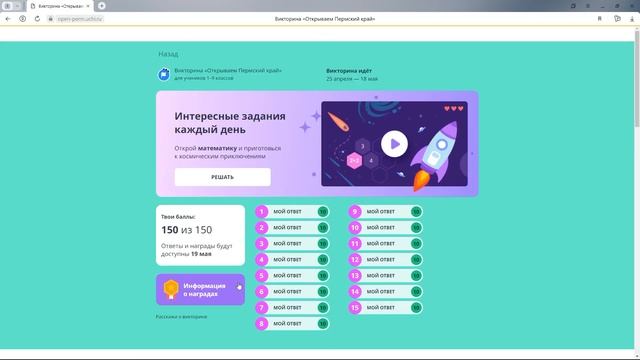Open Расскажи о викторине link
Viewport: 640px width, 360px height.
point(181,316)
